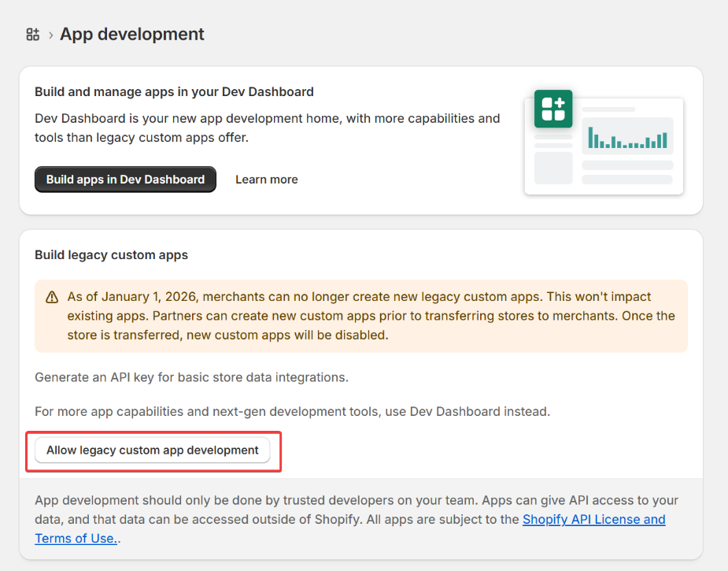
Task: Allow legacy custom app development
Action: tap(153, 450)
